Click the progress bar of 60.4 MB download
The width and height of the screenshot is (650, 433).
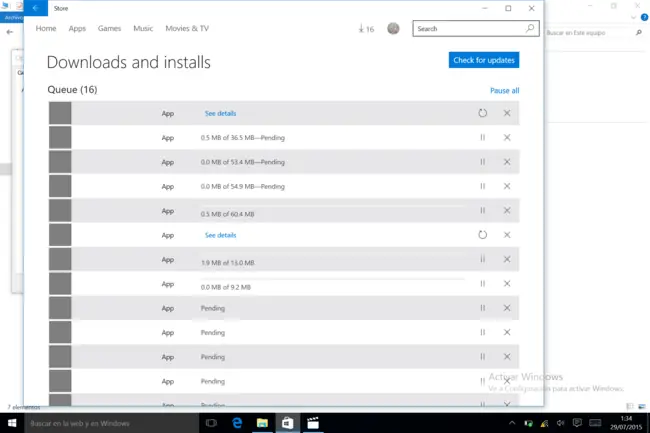click(332, 206)
